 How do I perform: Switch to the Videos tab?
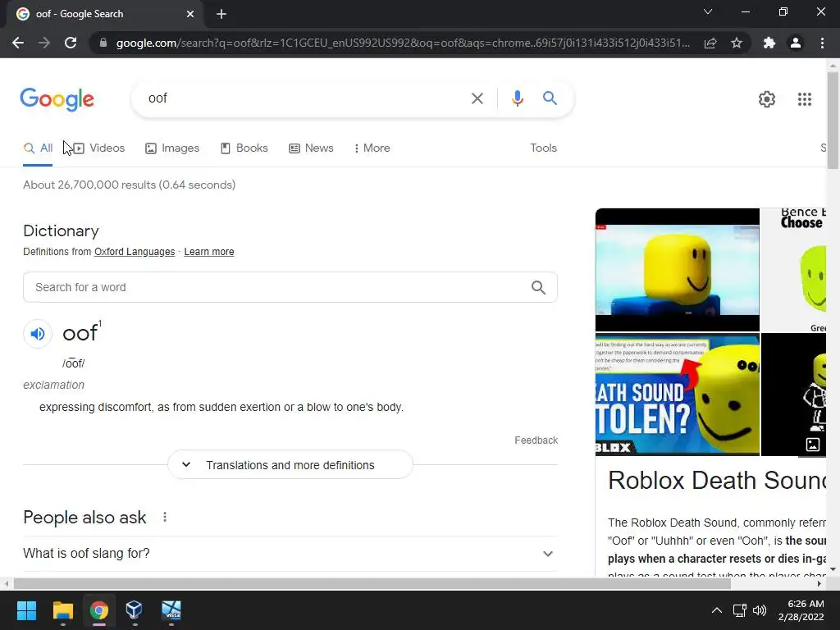(98, 148)
